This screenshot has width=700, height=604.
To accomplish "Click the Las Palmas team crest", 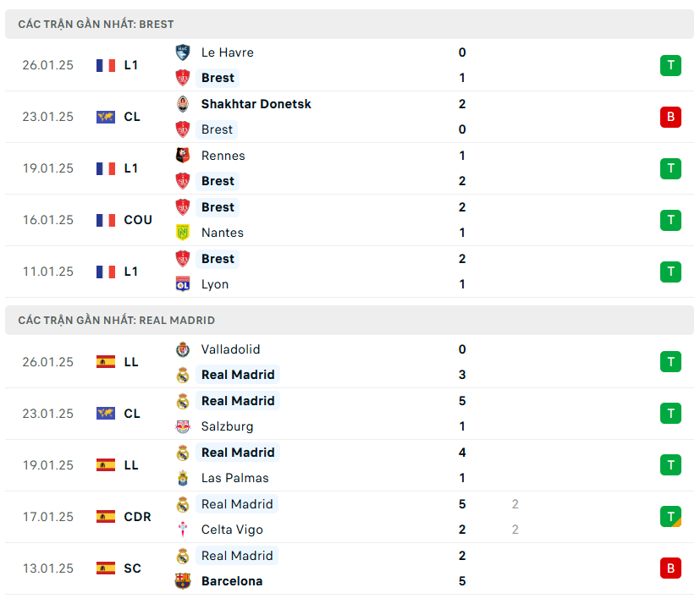I will click(x=182, y=478).
